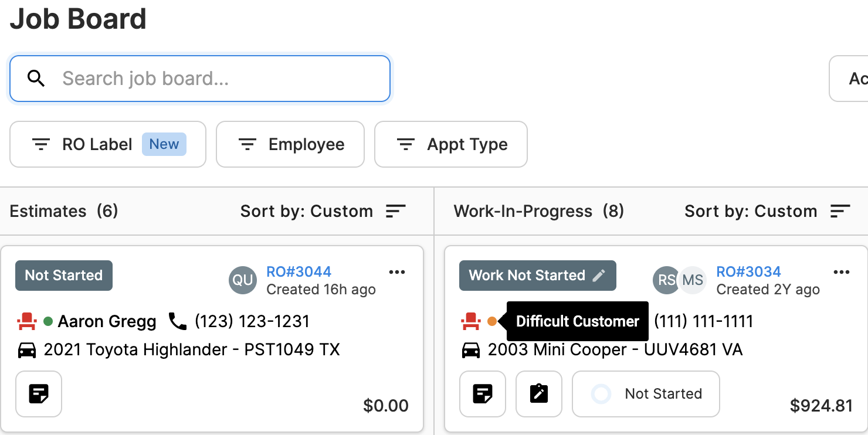Screen dimensions: 868x435
Task: Click the QU employee avatar
Action: click(x=243, y=280)
